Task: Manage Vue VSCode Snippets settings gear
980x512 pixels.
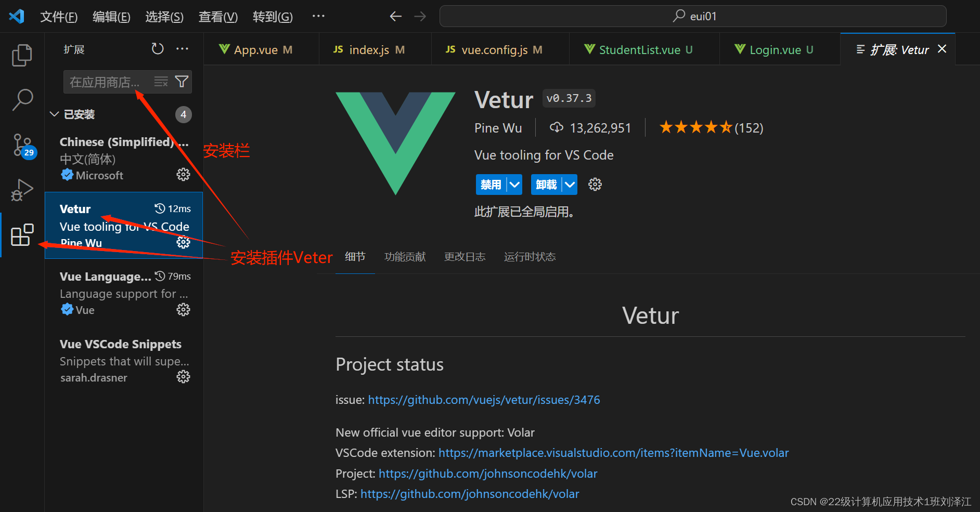Action: tap(183, 377)
